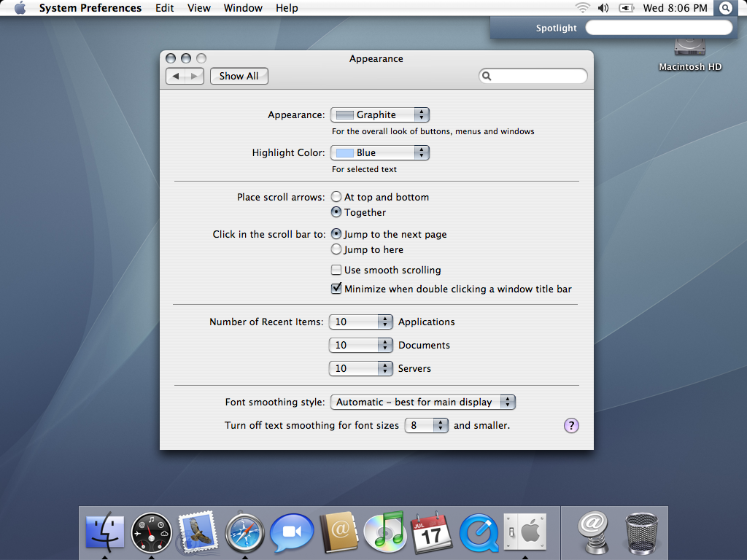The height and width of the screenshot is (560, 747).
Task: Open the Window menu in menu bar
Action: click(243, 8)
